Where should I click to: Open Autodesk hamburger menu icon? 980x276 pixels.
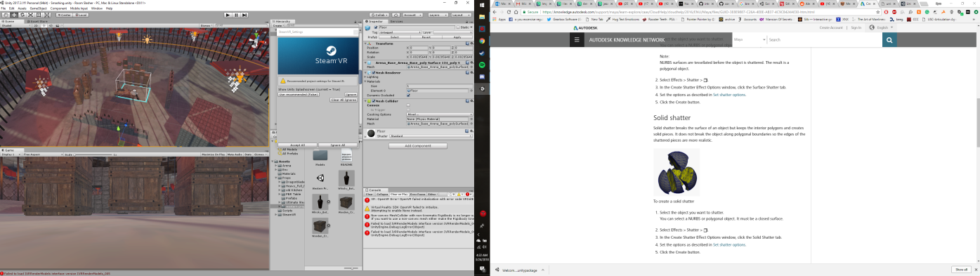[577, 40]
